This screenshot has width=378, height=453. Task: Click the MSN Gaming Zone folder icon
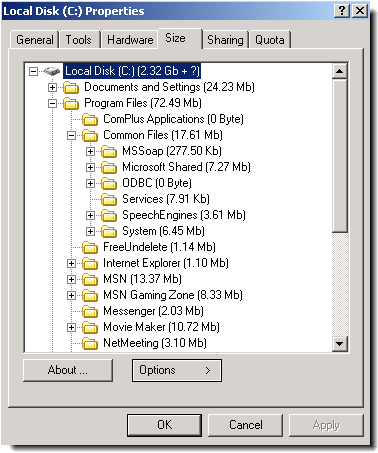click(90, 296)
